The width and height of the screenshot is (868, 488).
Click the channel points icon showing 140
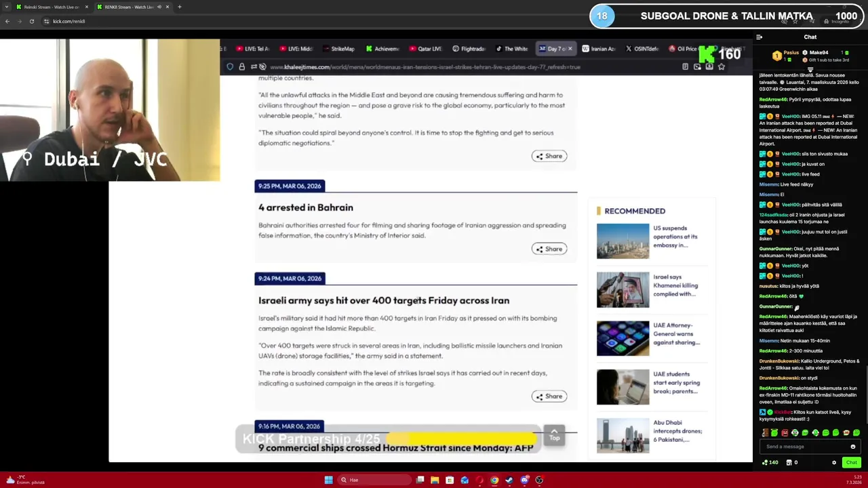point(770,462)
